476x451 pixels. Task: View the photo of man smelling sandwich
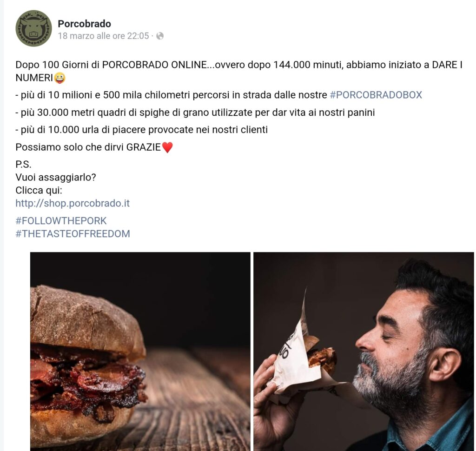(364, 352)
